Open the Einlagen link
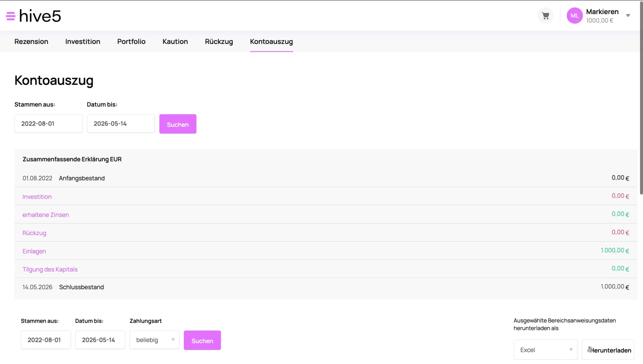643x364 pixels. 34,251
